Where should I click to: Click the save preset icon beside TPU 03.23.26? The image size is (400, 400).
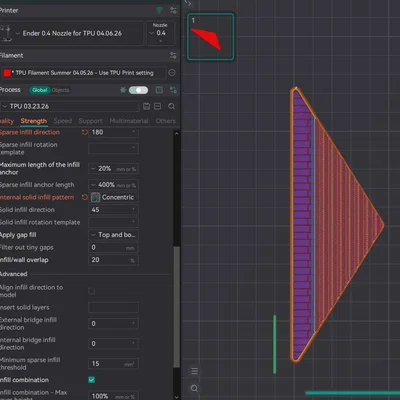146,106
